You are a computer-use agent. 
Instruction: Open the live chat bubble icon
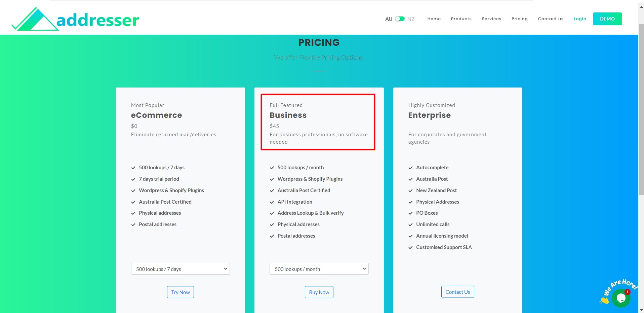click(x=620, y=298)
